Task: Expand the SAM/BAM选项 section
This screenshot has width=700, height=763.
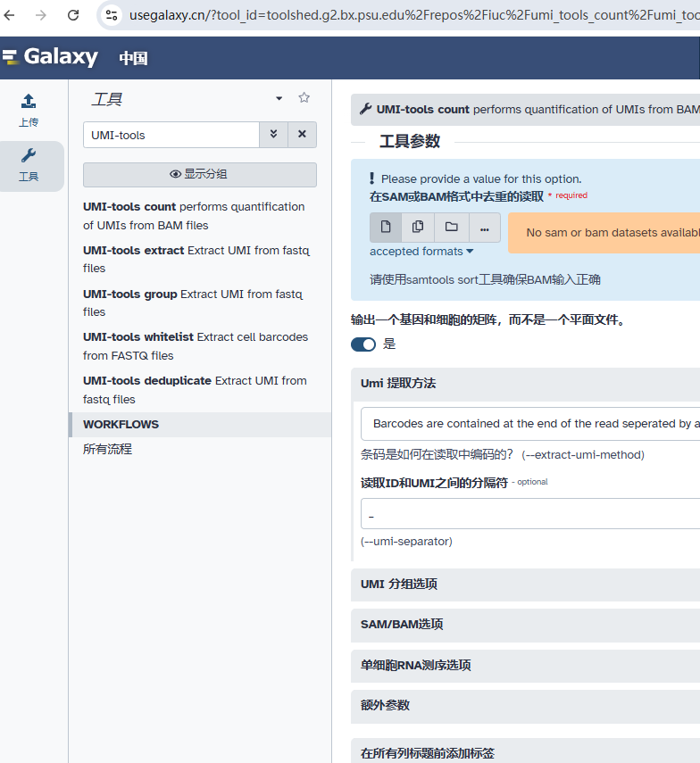Action: click(525, 625)
